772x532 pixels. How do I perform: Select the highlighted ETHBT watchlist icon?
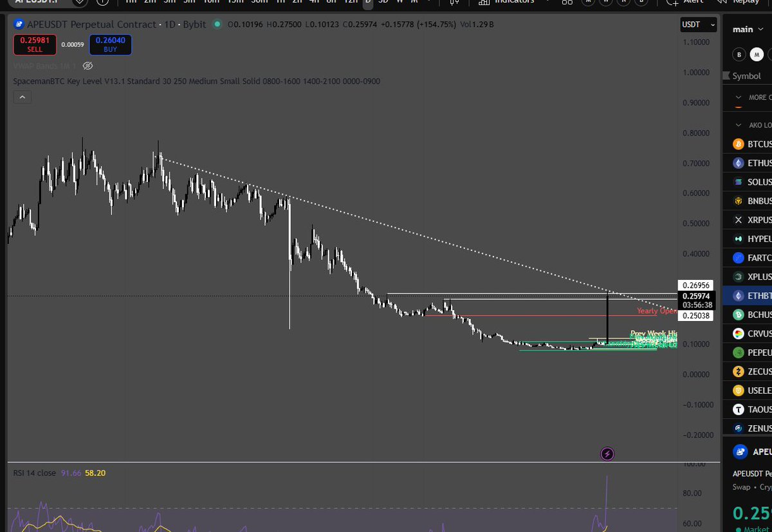point(739,296)
